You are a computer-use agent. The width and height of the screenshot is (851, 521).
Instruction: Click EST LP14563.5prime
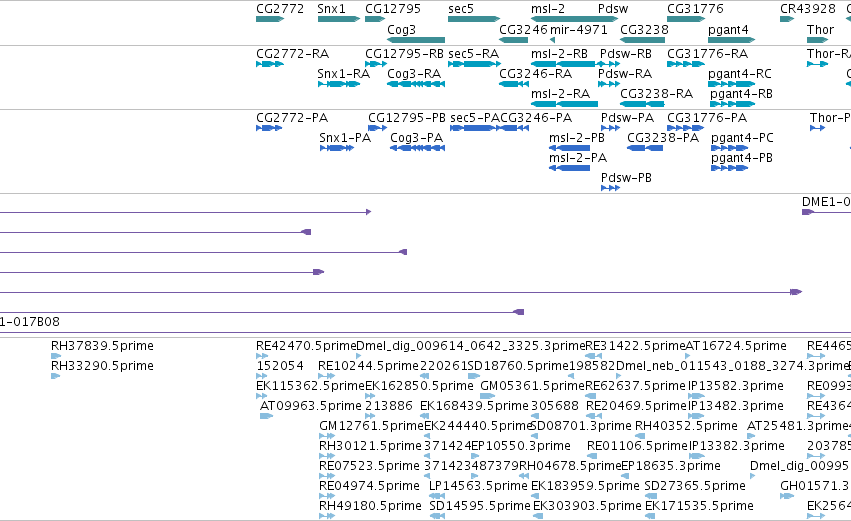point(478,486)
